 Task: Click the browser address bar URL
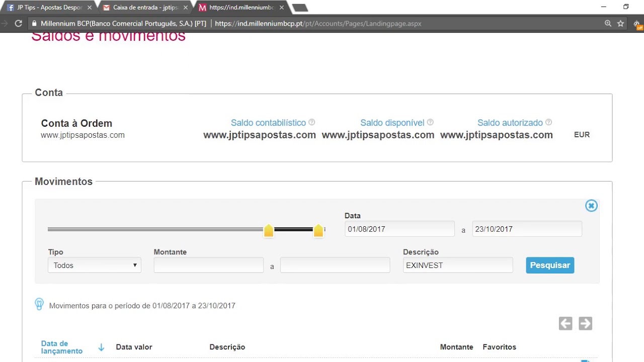[318, 24]
